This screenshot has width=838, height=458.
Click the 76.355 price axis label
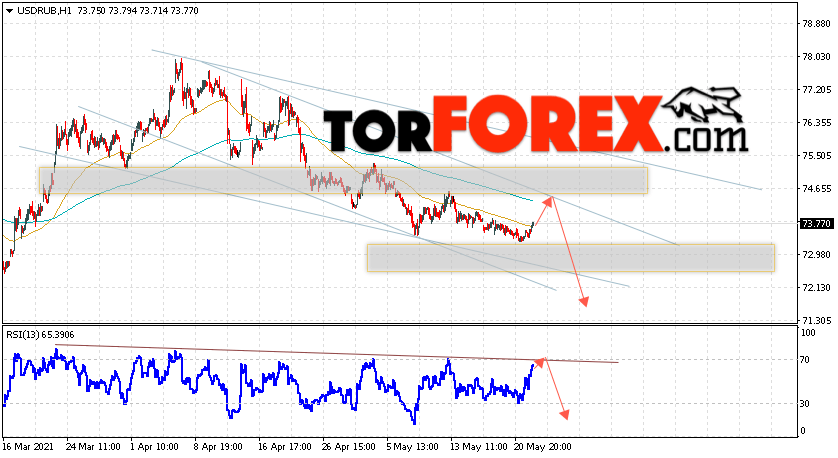[816, 122]
